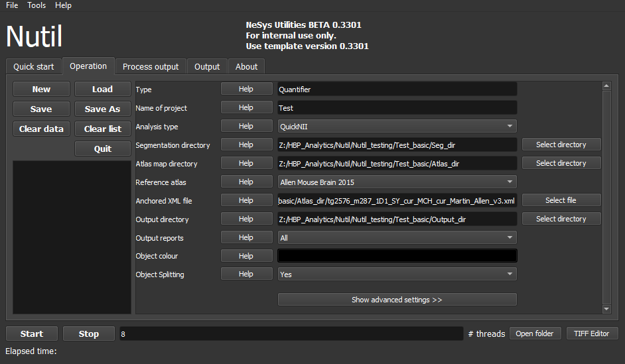Click the New project button

pos(41,90)
